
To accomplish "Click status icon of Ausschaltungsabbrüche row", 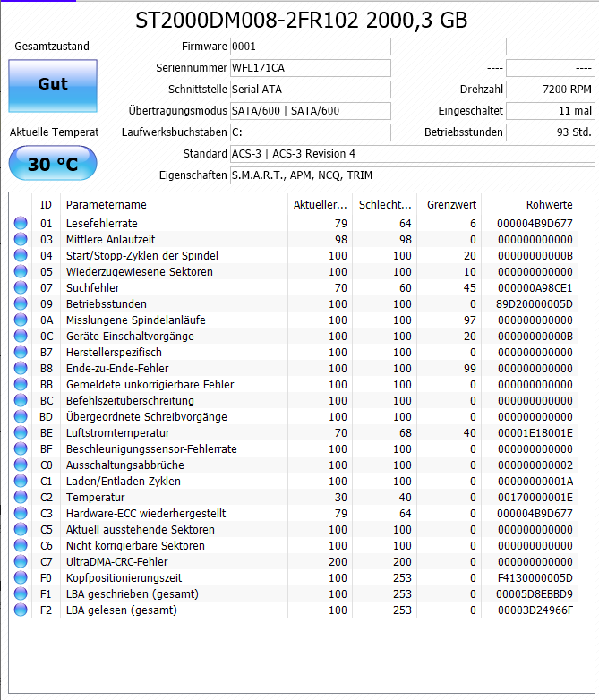I will [21, 464].
